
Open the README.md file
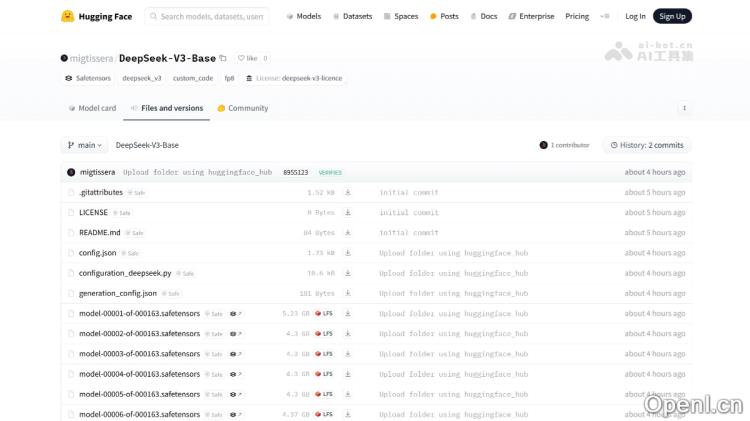coord(99,233)
